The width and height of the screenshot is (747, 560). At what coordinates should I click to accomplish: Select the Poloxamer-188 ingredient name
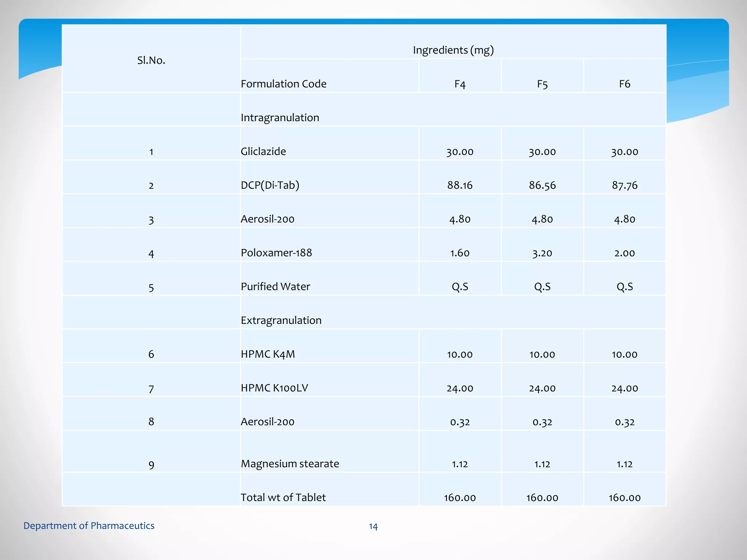(x=276, y=253)
